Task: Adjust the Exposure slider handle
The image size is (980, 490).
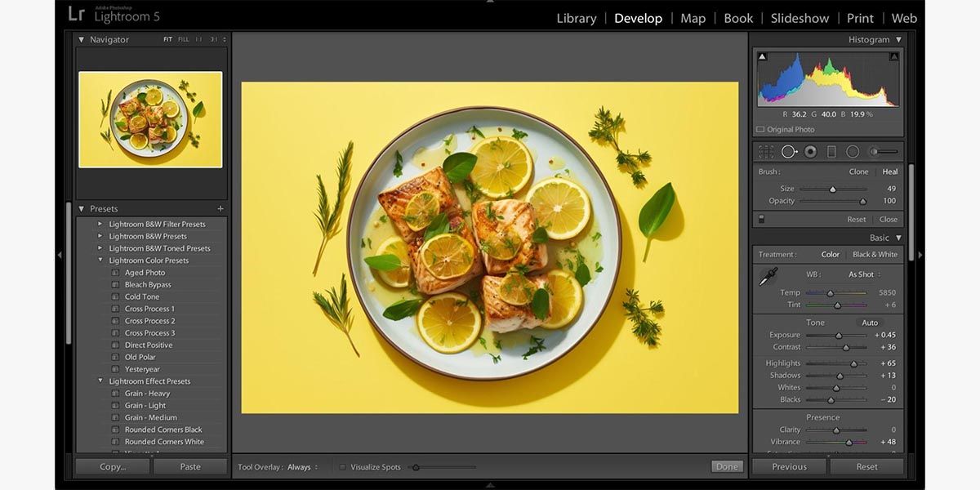Action: [x=838, y=335]
